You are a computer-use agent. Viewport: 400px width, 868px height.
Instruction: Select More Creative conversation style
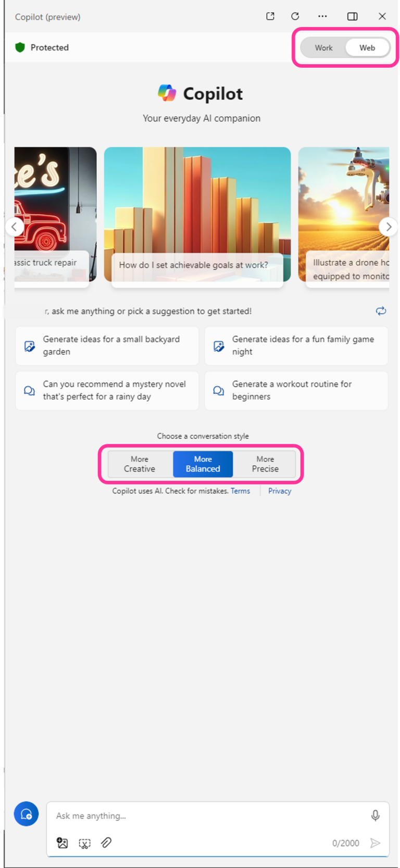tap(140, 464)
